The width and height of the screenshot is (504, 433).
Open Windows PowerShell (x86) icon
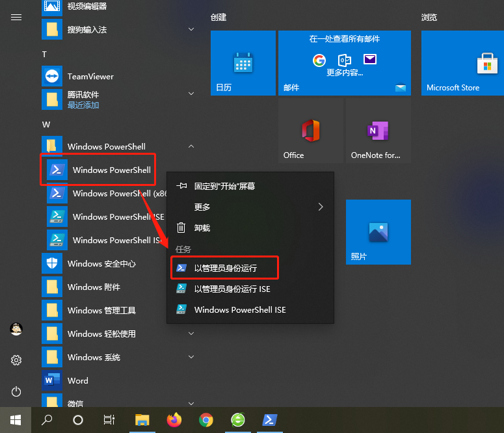[57, 193]
